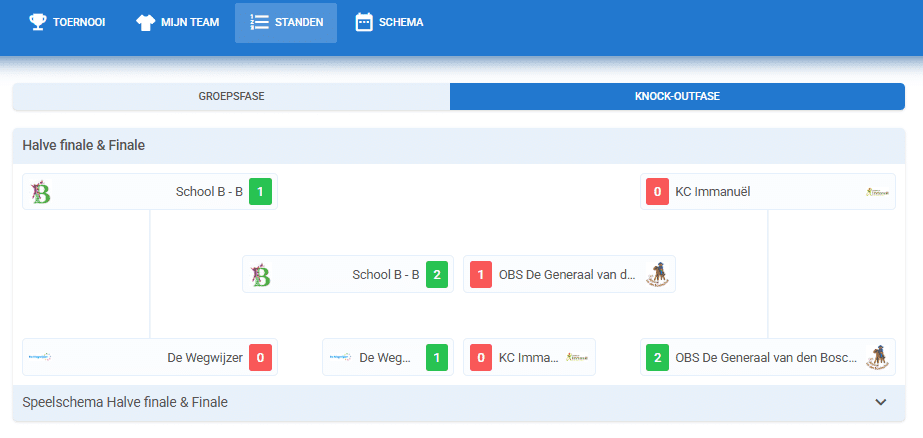This screenshot has width=923, height=438.
Task: Click De Wegwijzer logo in bottom-left semifinal
Action: pos(41,357)
